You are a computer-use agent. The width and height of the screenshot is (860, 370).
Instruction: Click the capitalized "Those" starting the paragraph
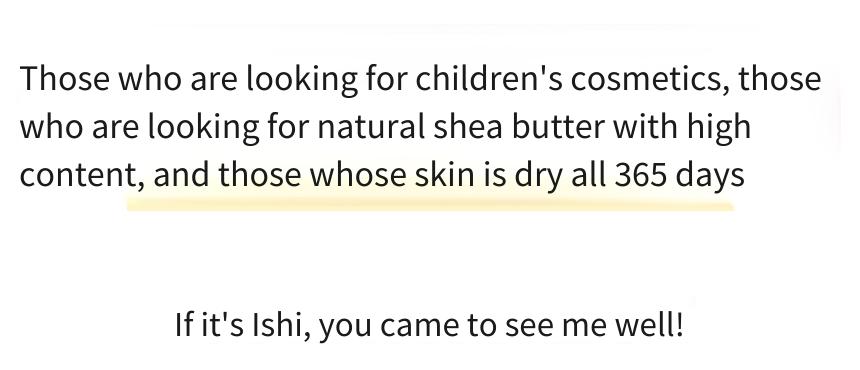[x=65, y=78]
